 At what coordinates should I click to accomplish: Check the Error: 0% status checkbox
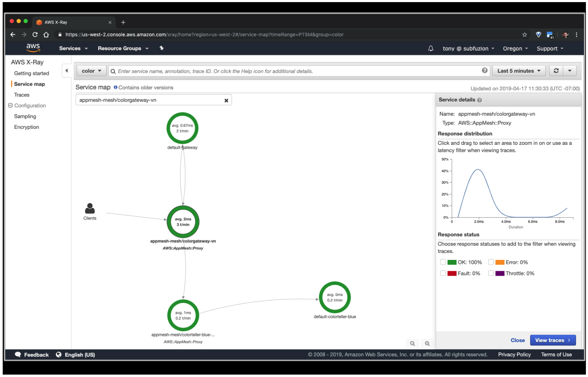click(x=491, y=262)
